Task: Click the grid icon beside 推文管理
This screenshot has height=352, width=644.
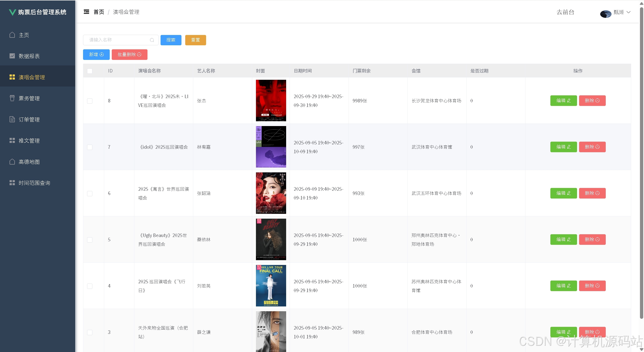Action: [x=12, y=140]
